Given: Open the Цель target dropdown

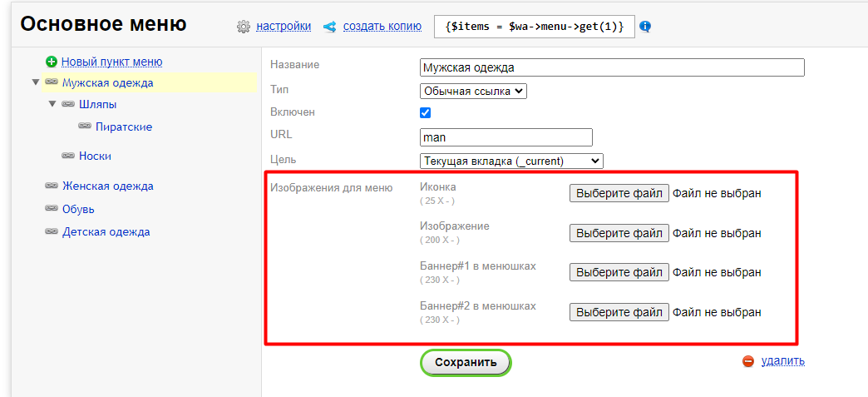Looking at the screenshot, I should (x=511, y=161).
